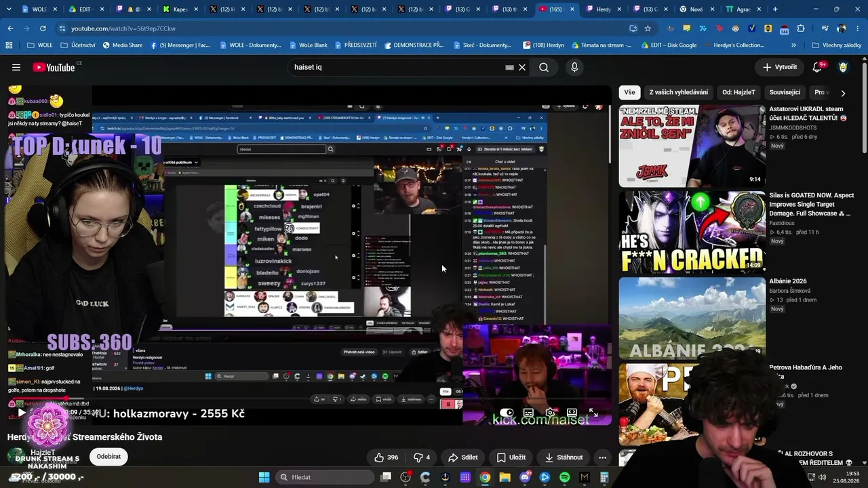Click the taskbar Hledat search box
The height and width of the screenshot is (488, 868).
[324, 477]
